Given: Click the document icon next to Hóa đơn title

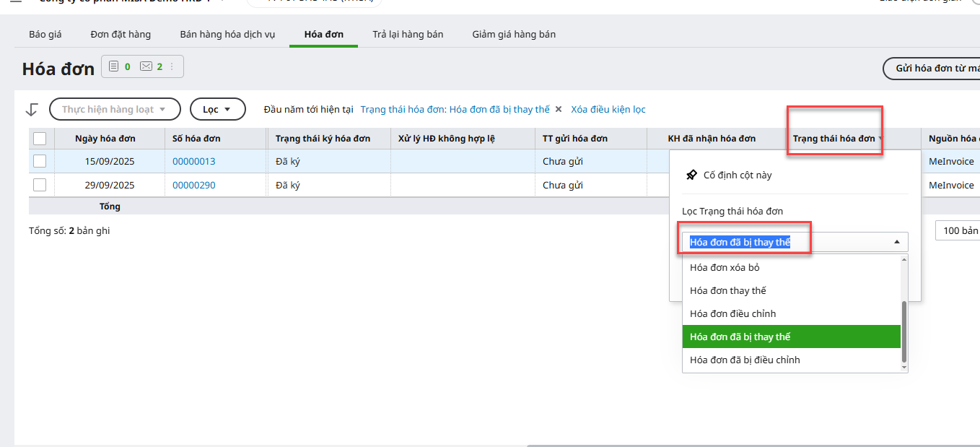Looking at the screenshot, I should point(113,66).
